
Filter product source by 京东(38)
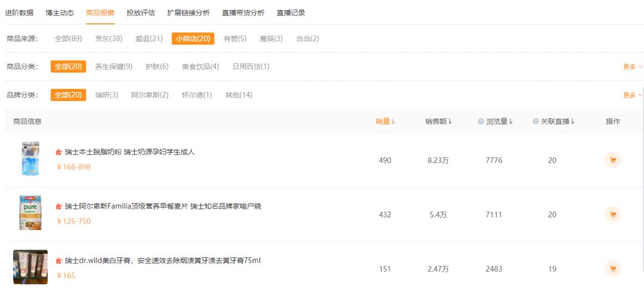109,39
